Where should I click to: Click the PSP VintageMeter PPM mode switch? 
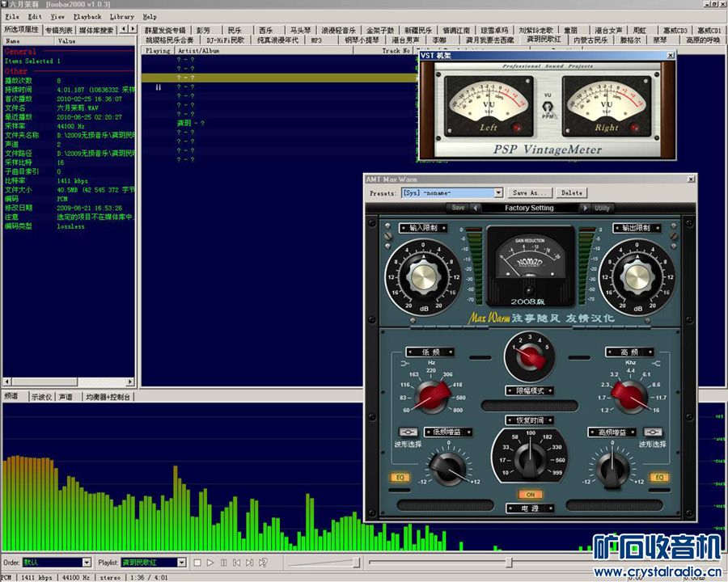tap(548, 107)
